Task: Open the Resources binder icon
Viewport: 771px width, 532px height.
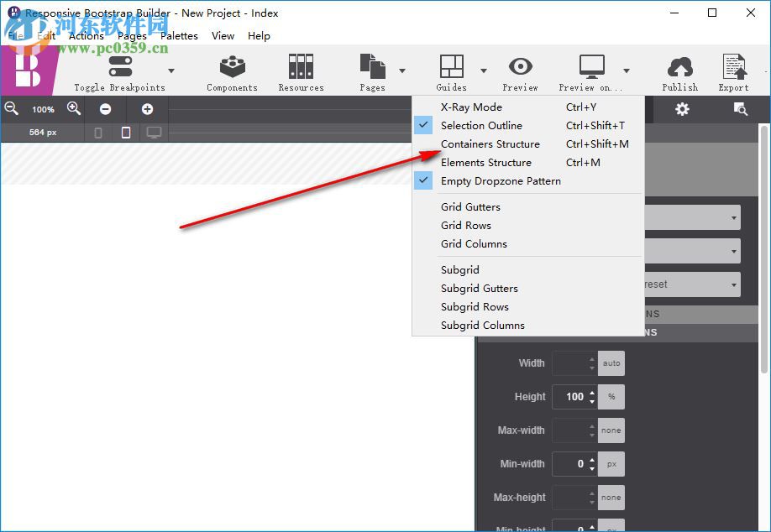Action: click(301, 66)
